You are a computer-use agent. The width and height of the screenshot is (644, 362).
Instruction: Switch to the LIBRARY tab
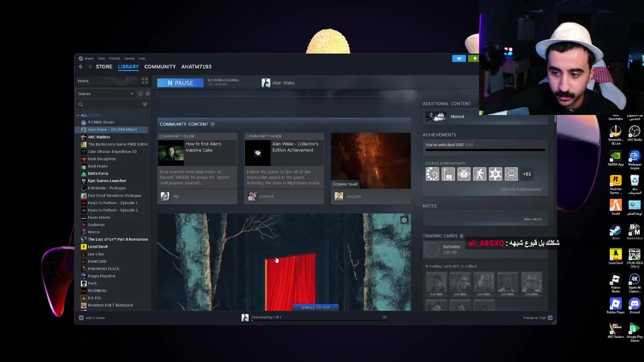coord(128,66)
